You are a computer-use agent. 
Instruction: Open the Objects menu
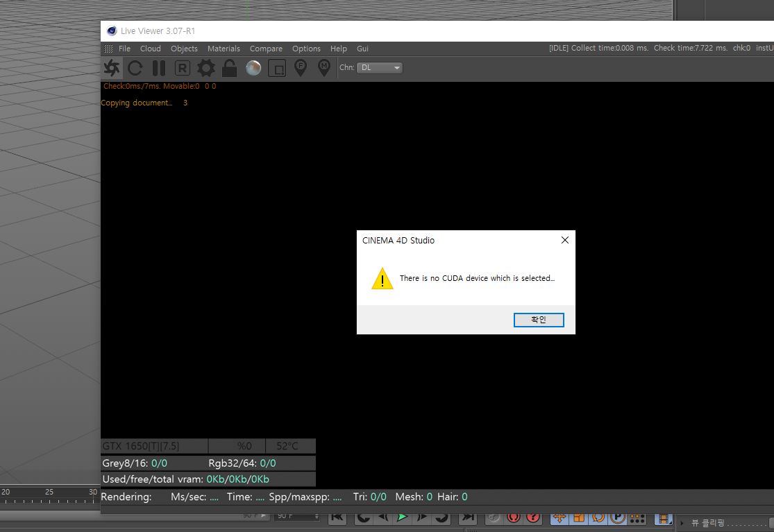[x=184, y=49]
